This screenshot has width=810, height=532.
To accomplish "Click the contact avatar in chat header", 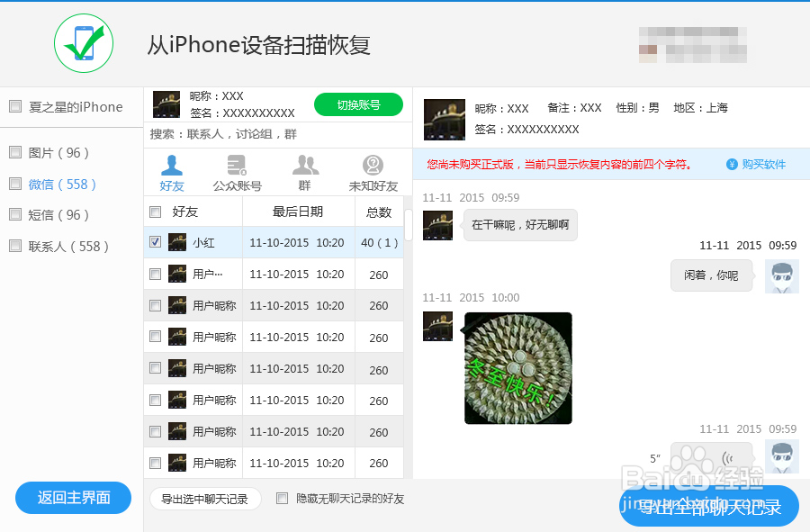I will 445,120.
